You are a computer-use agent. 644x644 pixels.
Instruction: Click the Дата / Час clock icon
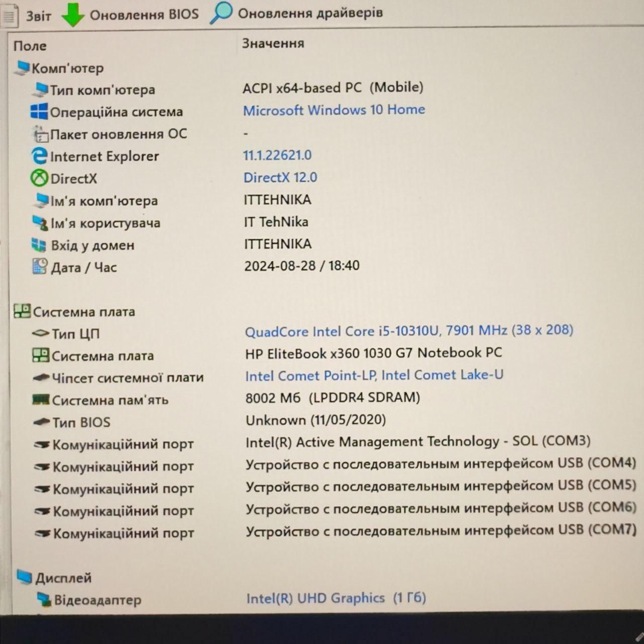pyautogui.click(x=40, y=267)
